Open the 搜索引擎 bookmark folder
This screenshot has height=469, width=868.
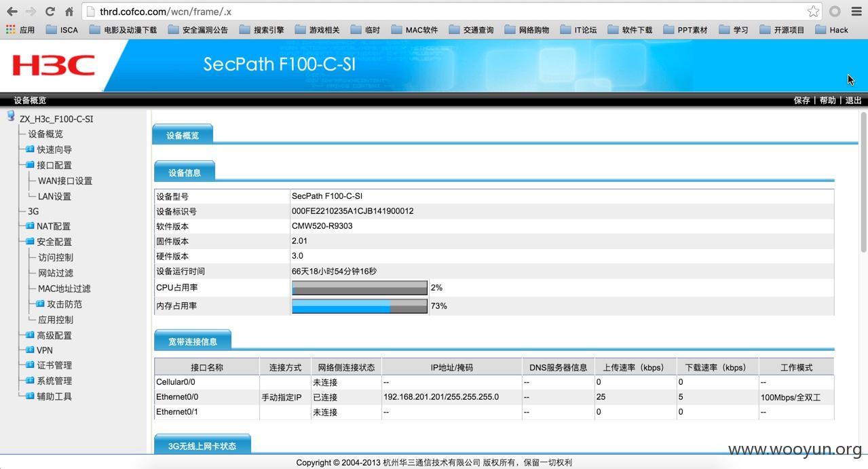pyautogui.click(x=261, y=30)
